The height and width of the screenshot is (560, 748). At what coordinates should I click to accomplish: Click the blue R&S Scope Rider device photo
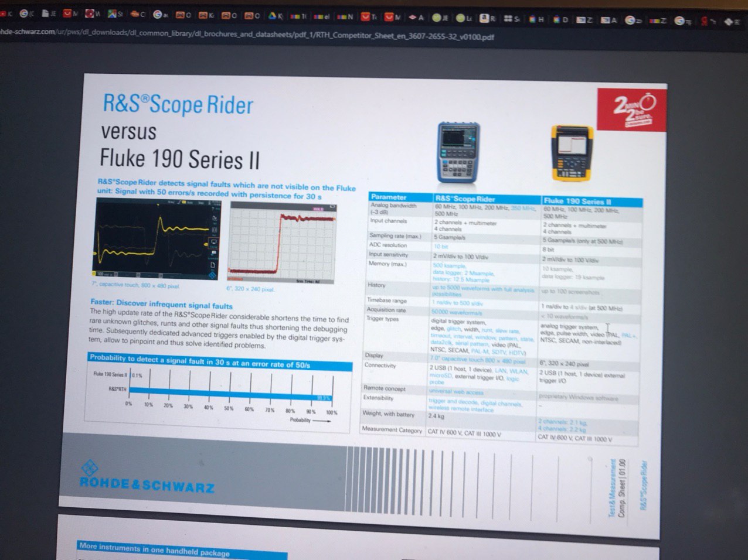[459, 152]
